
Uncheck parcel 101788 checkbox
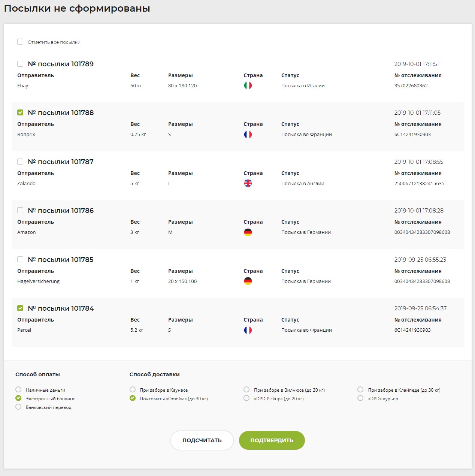pos(20,113)
